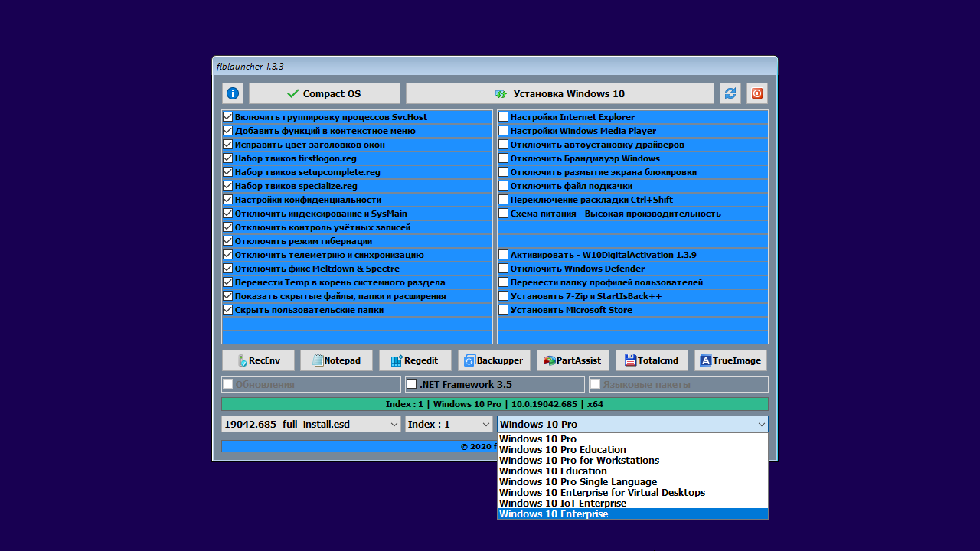The height and width of the screenshot is (551, 980).
Task: Launch the PartAssist partition tool
Action: 573,360
